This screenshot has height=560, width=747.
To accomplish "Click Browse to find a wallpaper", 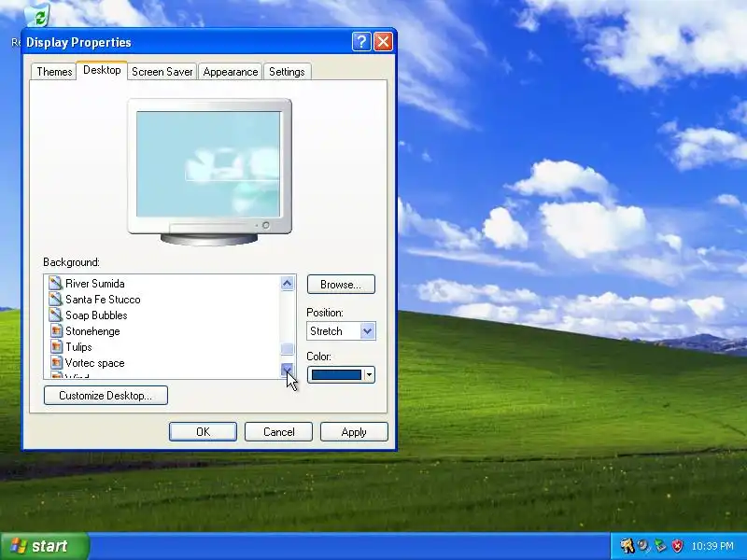I will point(341,285).
